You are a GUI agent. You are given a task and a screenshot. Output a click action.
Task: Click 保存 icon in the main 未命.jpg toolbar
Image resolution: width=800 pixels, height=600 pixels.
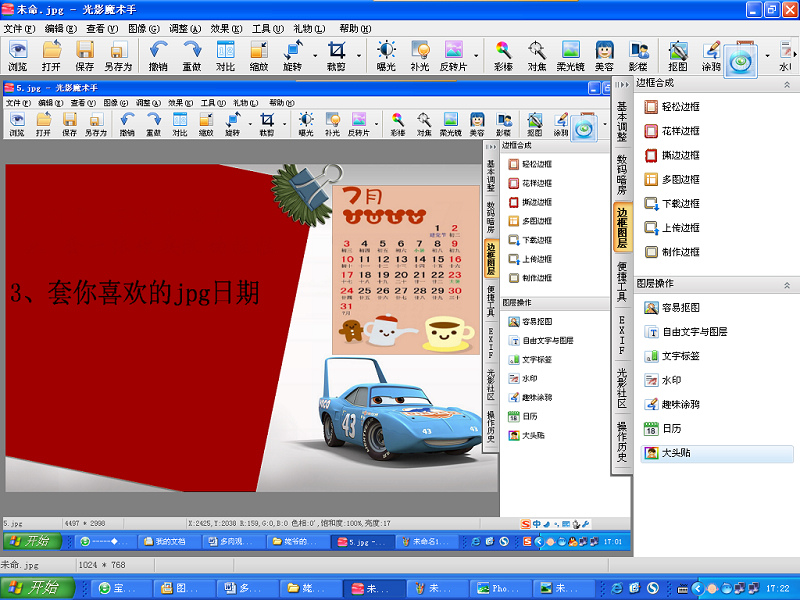[x=85, y=56]
